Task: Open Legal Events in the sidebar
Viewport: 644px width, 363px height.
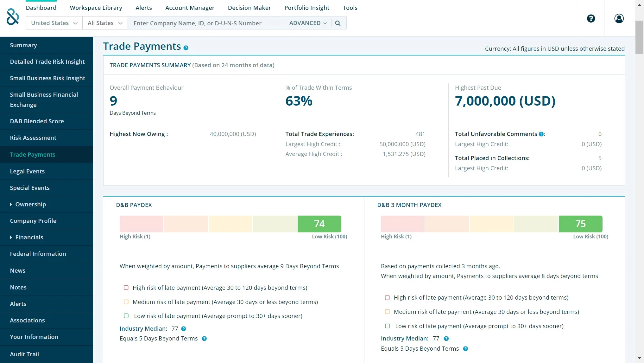Action: 27,172
